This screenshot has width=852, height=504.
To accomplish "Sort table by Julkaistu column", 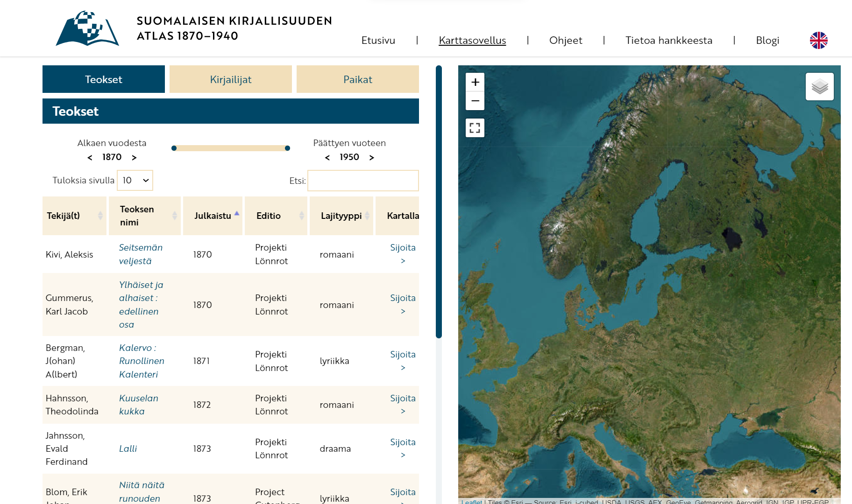I will point(213,216).
